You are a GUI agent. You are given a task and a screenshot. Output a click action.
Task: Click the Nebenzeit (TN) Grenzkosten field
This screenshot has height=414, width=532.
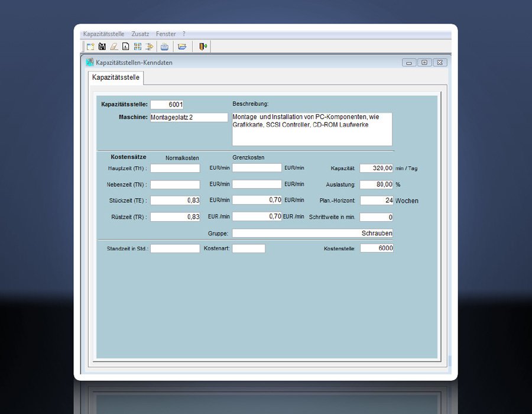(257, 184)
